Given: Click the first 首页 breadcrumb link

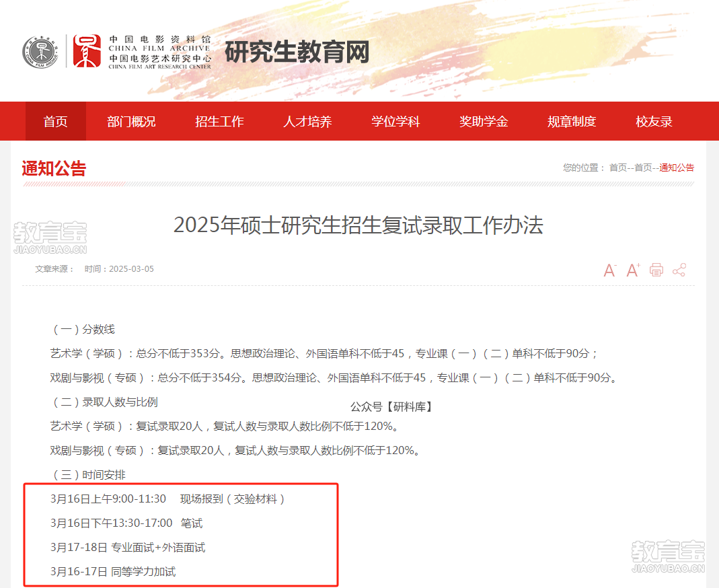Looking at the screenshot, I should (x=618, y=168).
